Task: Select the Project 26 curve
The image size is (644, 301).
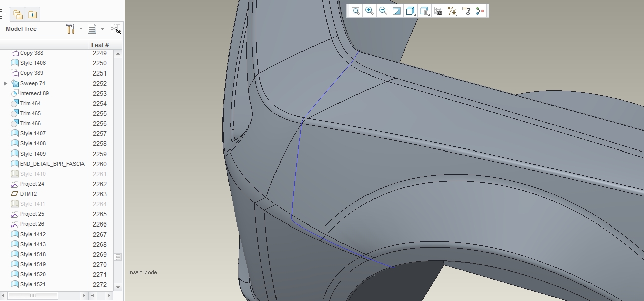Action: pos(32,224)
